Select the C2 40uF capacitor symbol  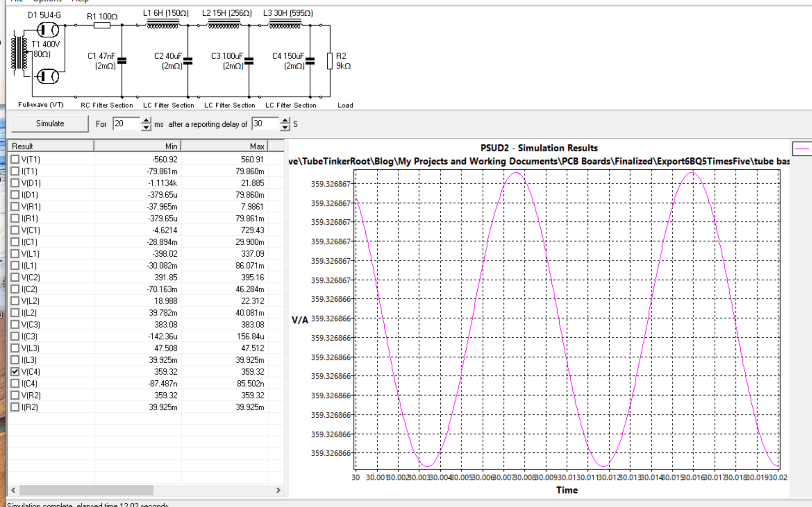tap(187, 61)
